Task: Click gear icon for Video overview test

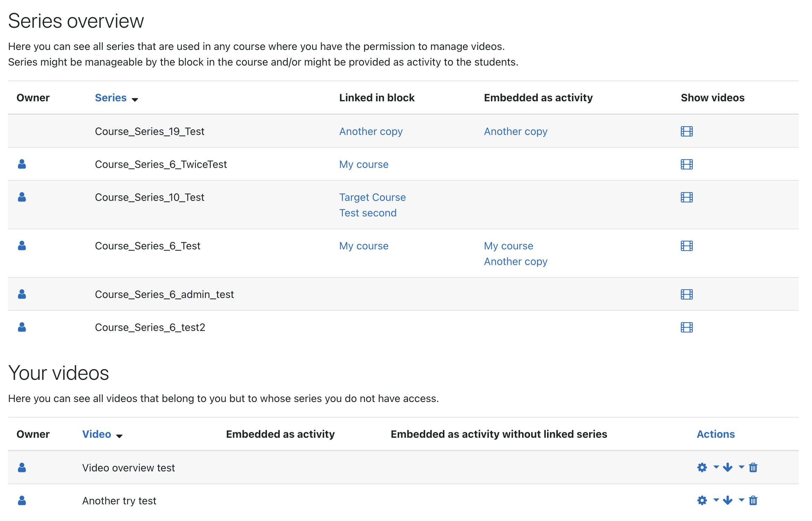Action: 702,468
